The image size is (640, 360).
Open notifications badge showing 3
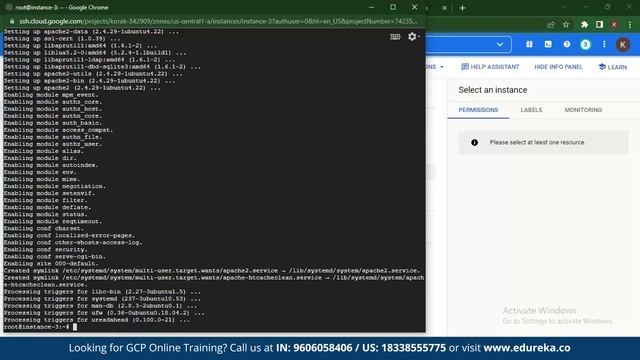click(585, 44)
